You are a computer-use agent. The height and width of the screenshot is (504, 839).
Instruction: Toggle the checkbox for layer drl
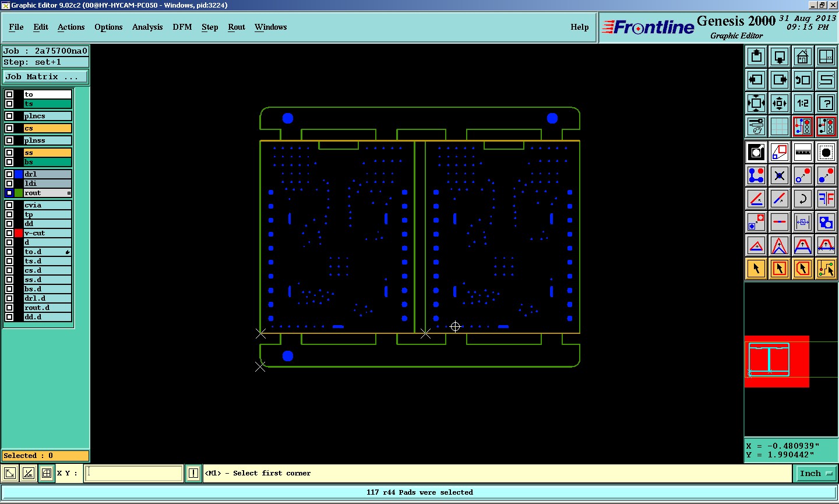[x=9, y=174]
